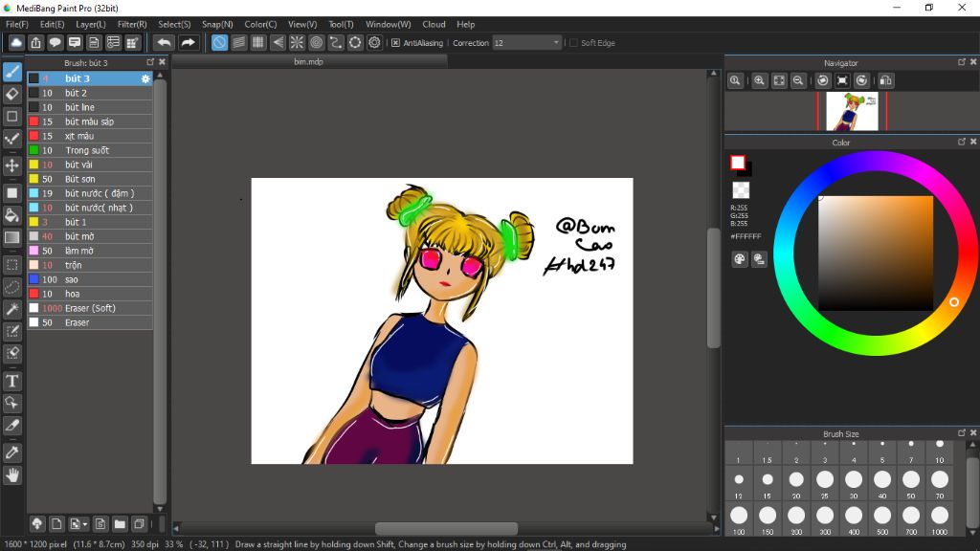Enable the Soft Edge checkbox
The width and height of the screenshot is (980, 551).
tap(574, 42)
